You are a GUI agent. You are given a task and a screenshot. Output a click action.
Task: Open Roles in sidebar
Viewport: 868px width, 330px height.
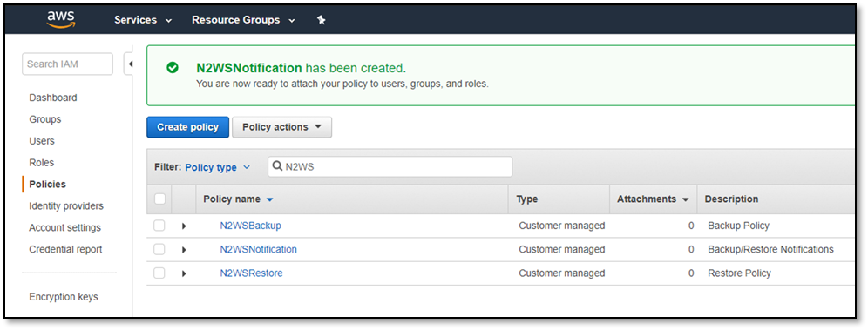(42, 163)
